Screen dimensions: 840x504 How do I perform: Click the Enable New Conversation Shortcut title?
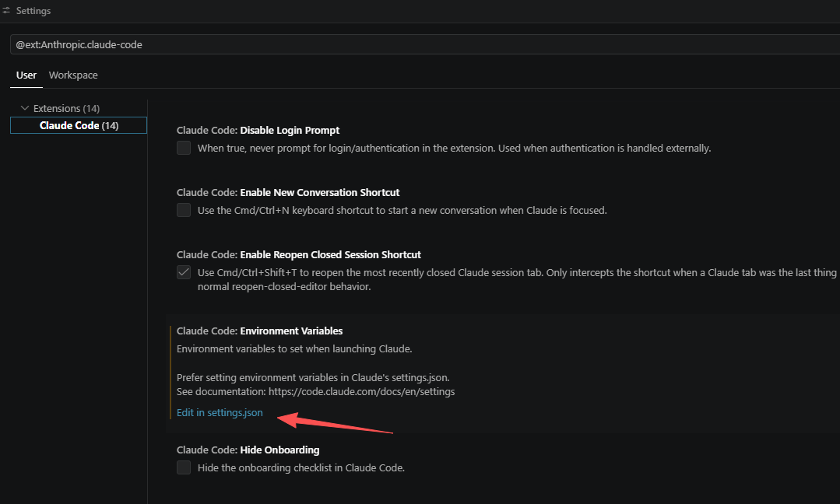(288, 192)
